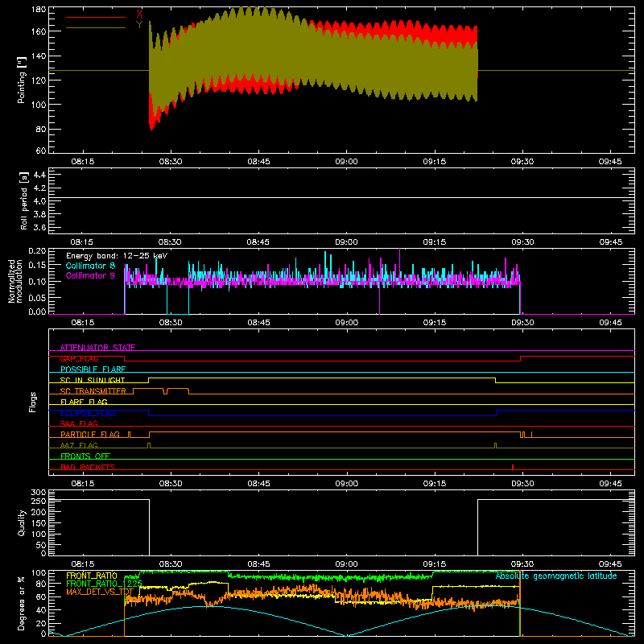
Task: Click the 'Quality' vertical axis title
Action: tap(22, 522)
